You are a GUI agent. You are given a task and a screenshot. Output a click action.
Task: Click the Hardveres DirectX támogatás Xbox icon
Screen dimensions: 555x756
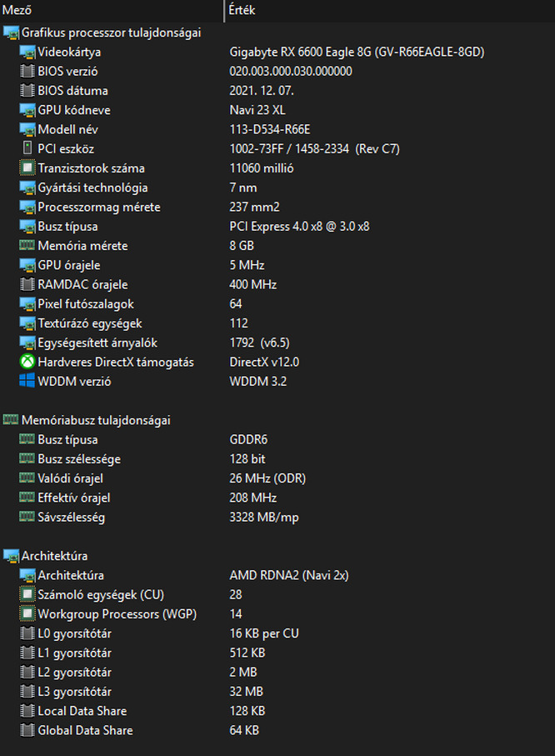pos(27,362)
